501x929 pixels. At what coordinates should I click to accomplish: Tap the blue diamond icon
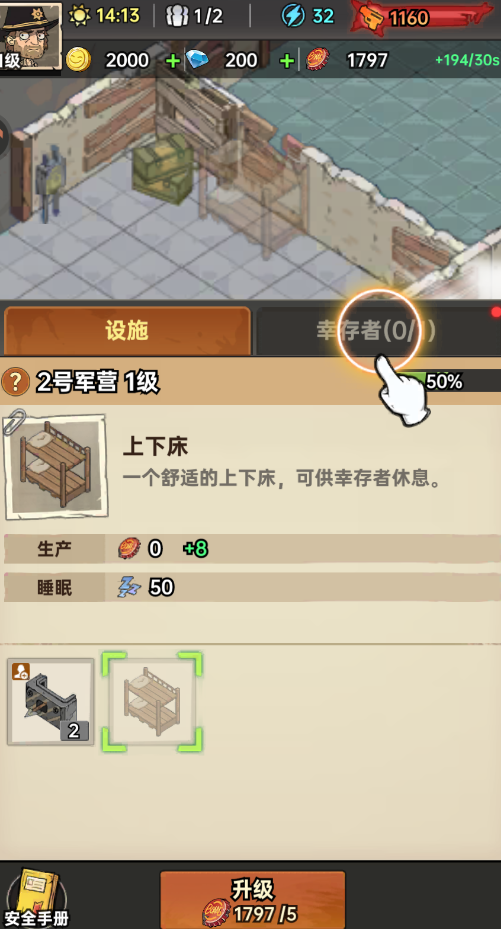tap(197, 59)
